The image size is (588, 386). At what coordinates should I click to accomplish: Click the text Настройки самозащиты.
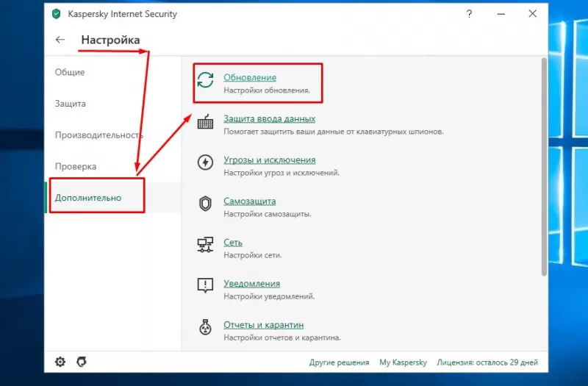(x=268, y=214)
